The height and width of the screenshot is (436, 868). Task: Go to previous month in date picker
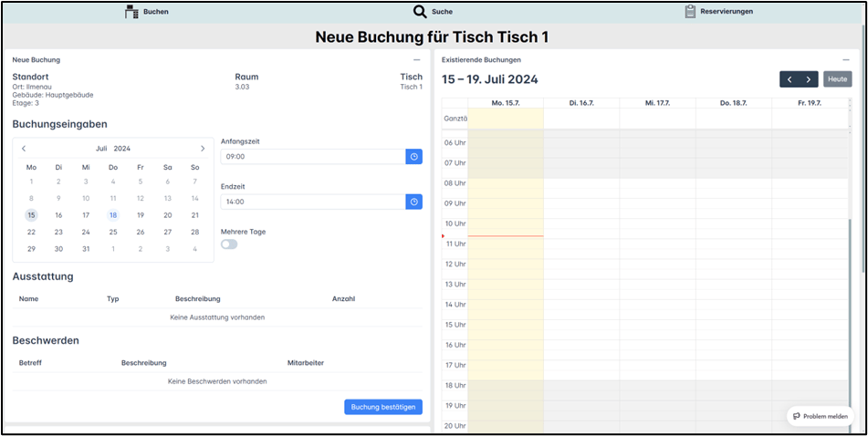[x=24, y=149]
